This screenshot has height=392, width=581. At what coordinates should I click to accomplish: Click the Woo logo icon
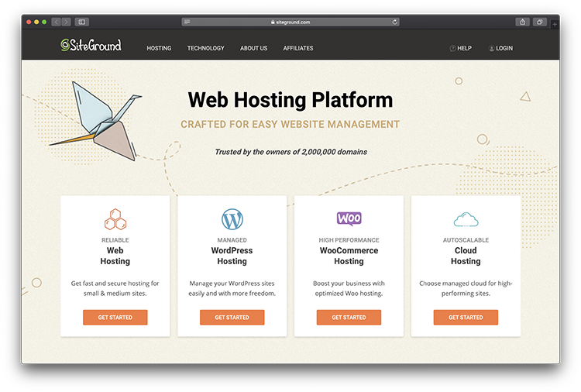(x=349, y=218)
